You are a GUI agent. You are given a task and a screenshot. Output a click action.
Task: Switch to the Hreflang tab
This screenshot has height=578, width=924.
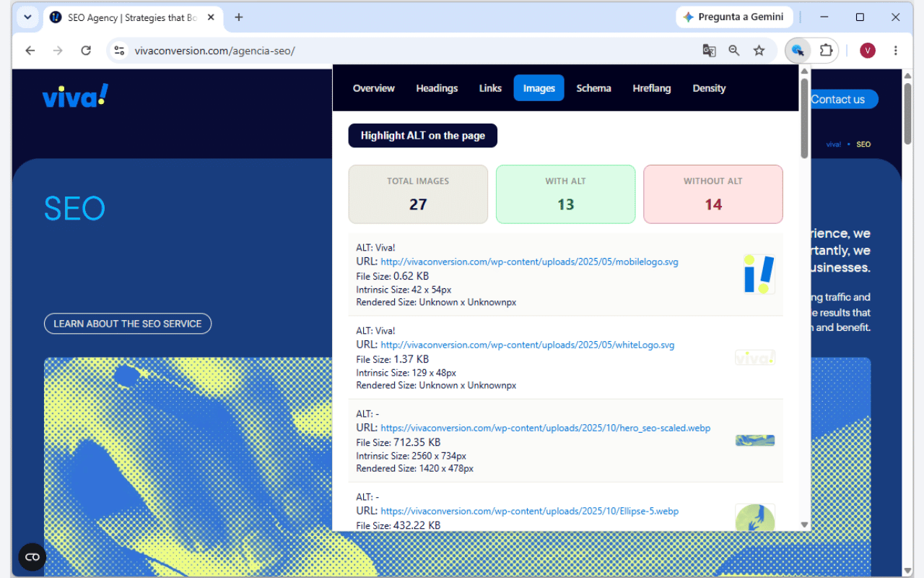click(x=652, y=88)
